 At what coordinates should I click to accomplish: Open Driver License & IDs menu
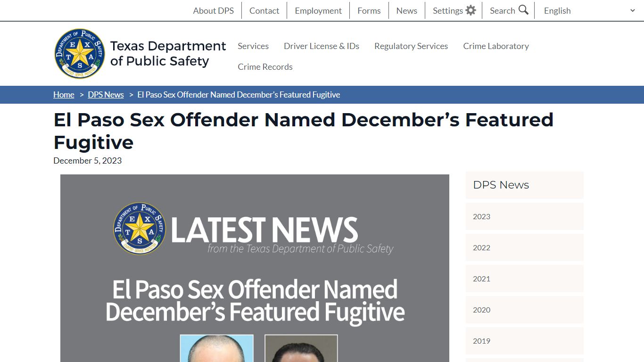click(x=322, y=46)
